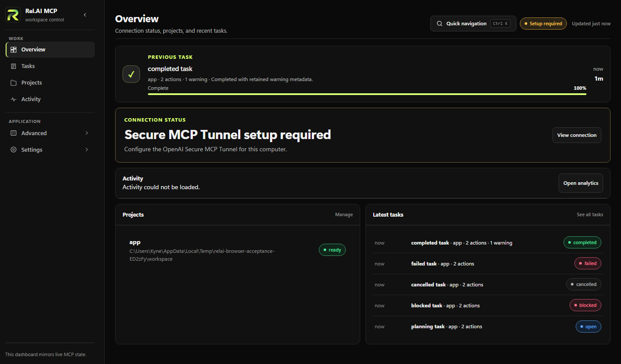Click the open status badge
Image resolution: width=621 pixels, height=364 pixels.
tap(588, 327)
